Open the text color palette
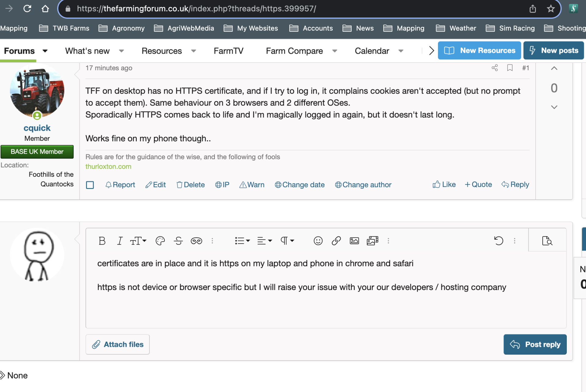Screen dimensions: 586x392 click(160, 241)
